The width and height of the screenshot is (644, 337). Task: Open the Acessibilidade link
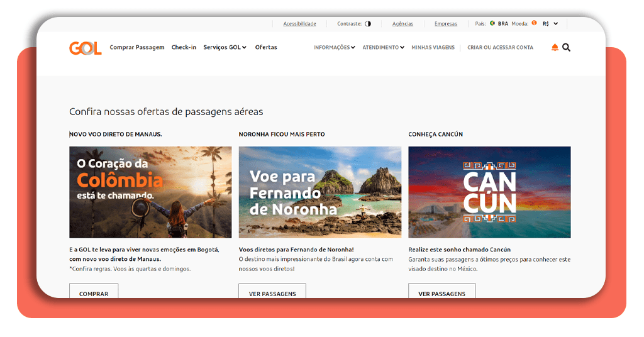[x=299, y=24]
